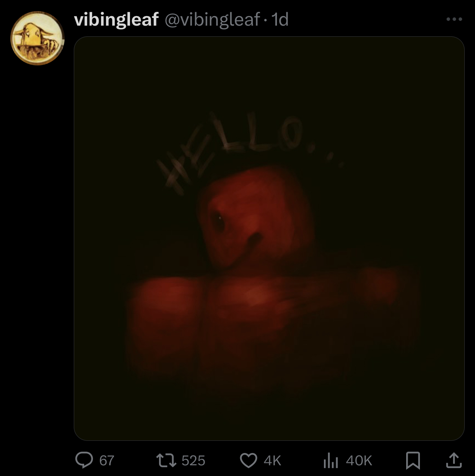Screen dimensions: 475x476
Task: Click the repost arrows icon
Action: pos(166,460)
